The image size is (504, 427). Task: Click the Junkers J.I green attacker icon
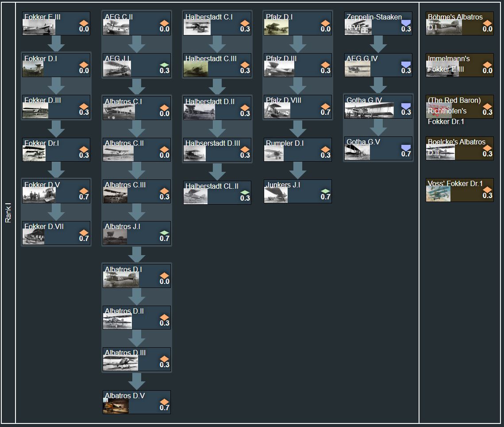point(325,191)
